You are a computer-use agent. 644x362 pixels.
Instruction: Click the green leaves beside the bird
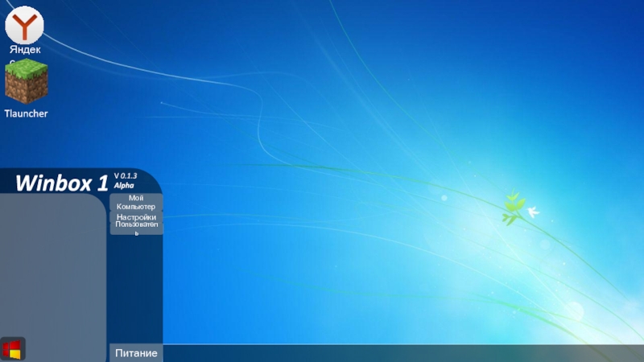513,207
